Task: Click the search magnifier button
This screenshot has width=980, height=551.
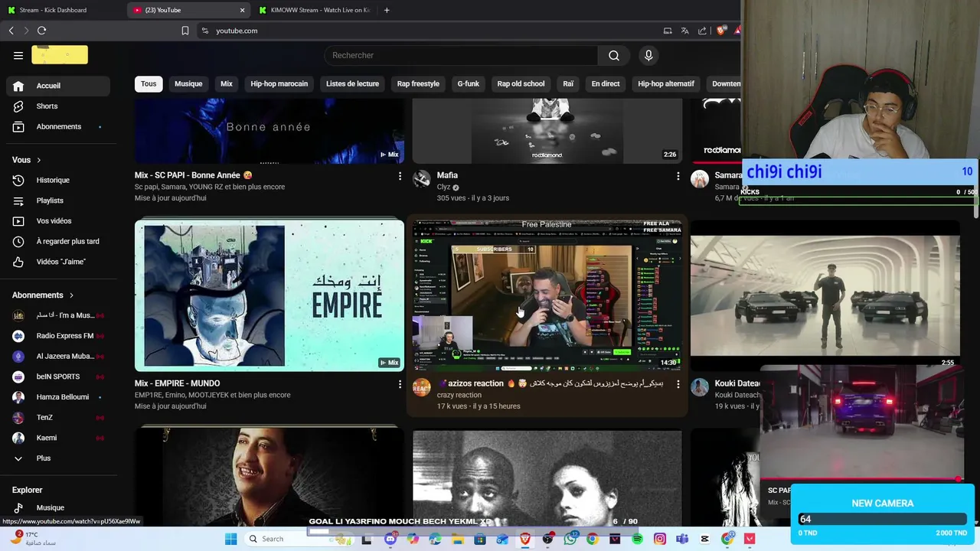Action: pyautogui.click(x=614, y=55)
